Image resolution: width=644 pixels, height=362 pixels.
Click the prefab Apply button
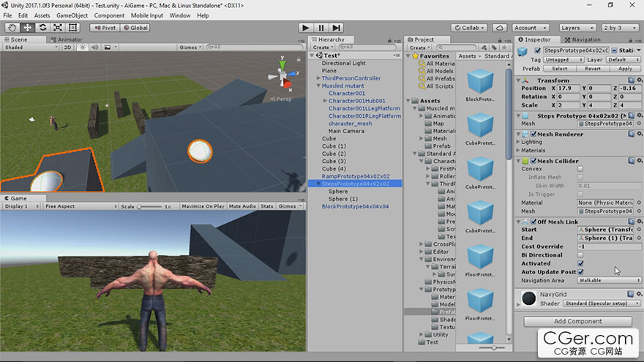[x=625, y=69]
